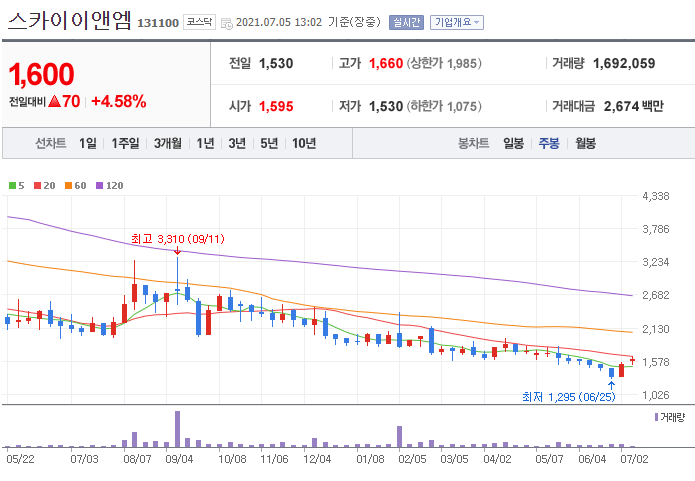
Task: Click the purple 120 moving average swatch
Action: coord(100,185)
